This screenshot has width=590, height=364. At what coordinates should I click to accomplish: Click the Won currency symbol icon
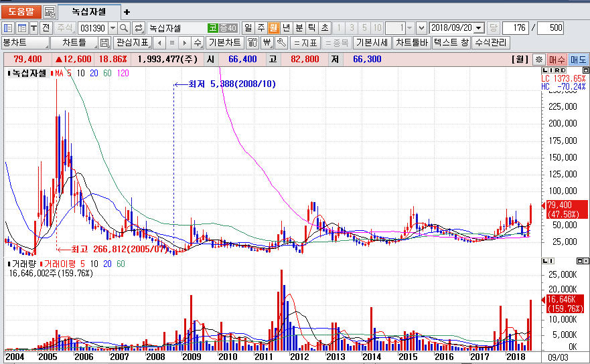(x=267, y=43)
